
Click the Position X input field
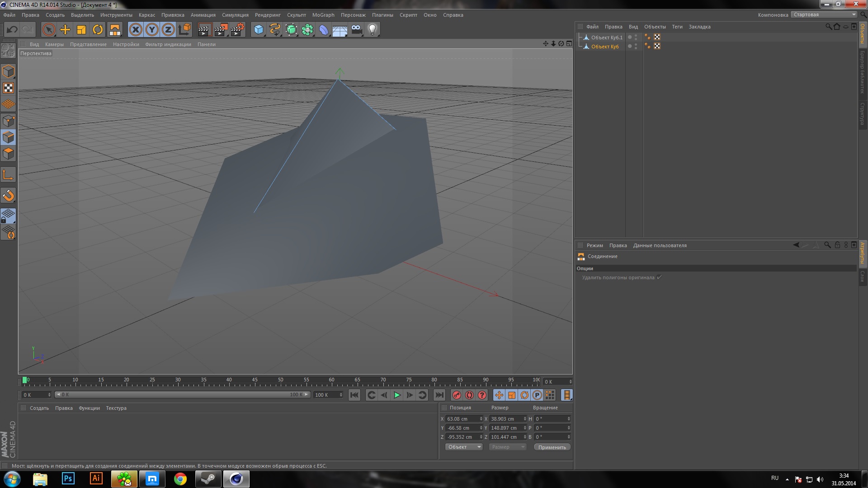[462, 419]
